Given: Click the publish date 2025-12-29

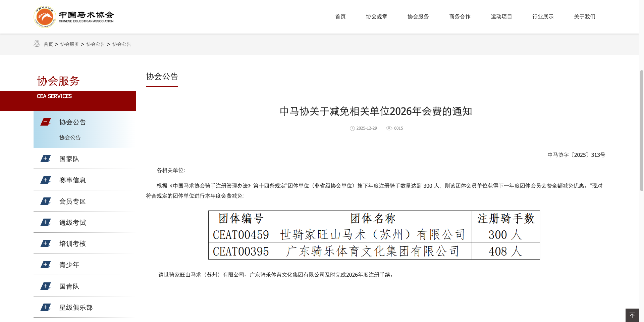Looking at the screenshot, I should click(367, 128).
